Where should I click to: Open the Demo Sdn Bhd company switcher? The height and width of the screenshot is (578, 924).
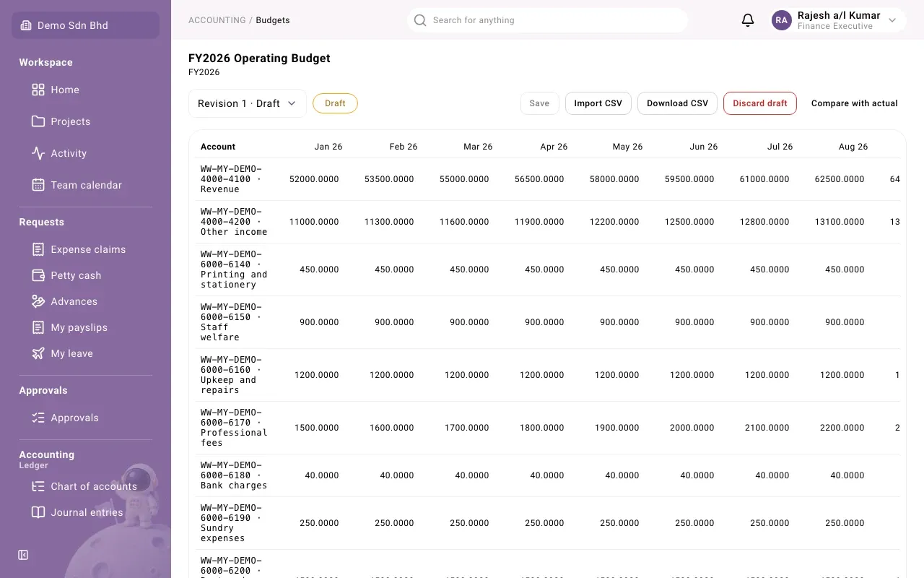85,25
